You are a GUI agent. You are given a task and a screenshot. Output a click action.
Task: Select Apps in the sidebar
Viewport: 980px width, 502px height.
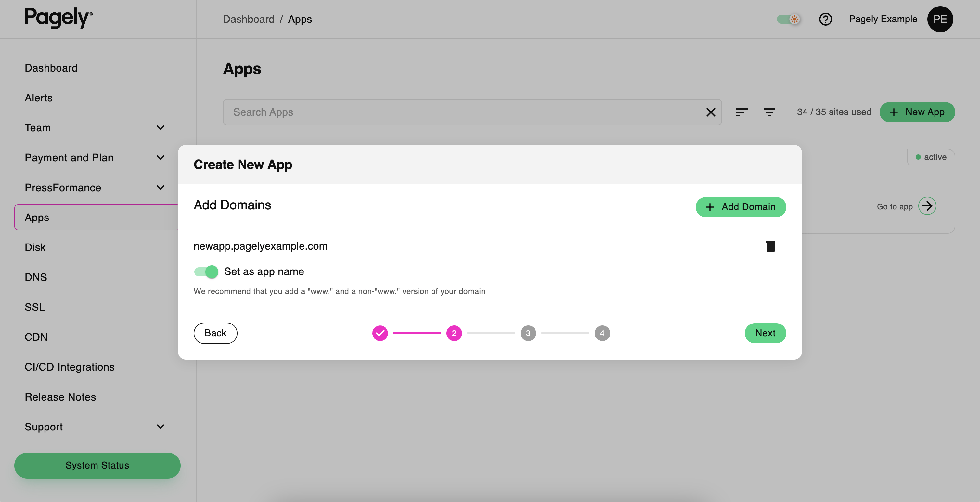[36, 217]
